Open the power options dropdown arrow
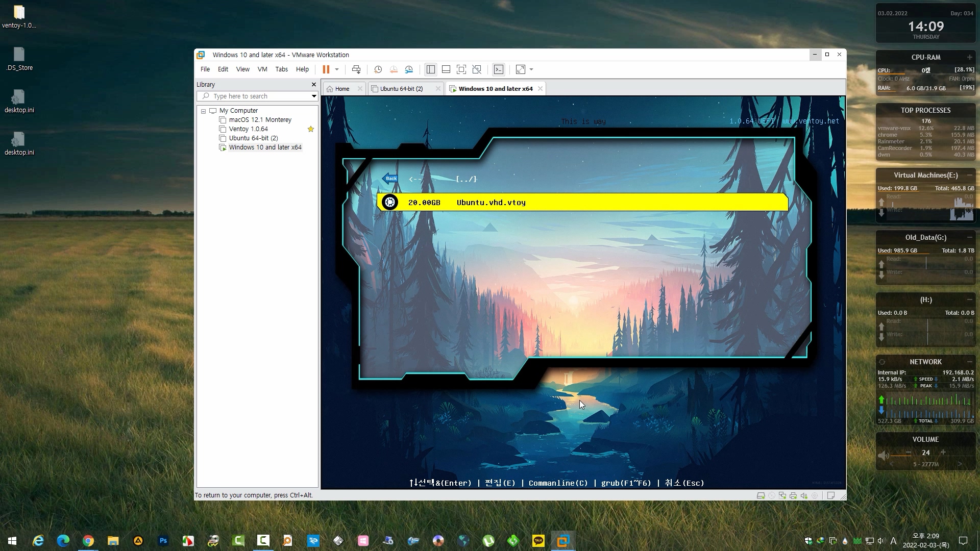 337,69
